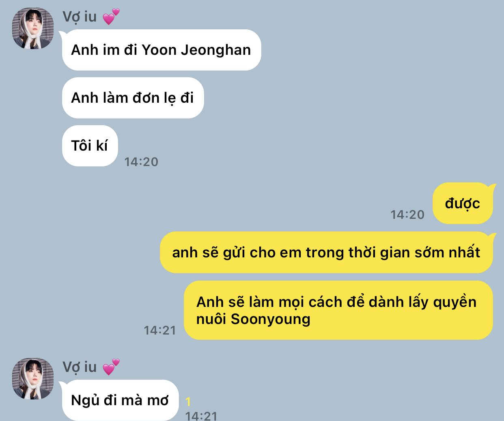504x421 pixels.
Task: Click the 14:21 timestamp under the read count
Action: [x=201, y=416]
